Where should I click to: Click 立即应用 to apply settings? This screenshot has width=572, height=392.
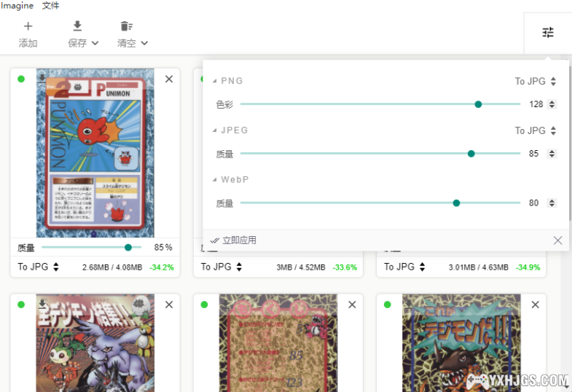[x=233, y=240]
